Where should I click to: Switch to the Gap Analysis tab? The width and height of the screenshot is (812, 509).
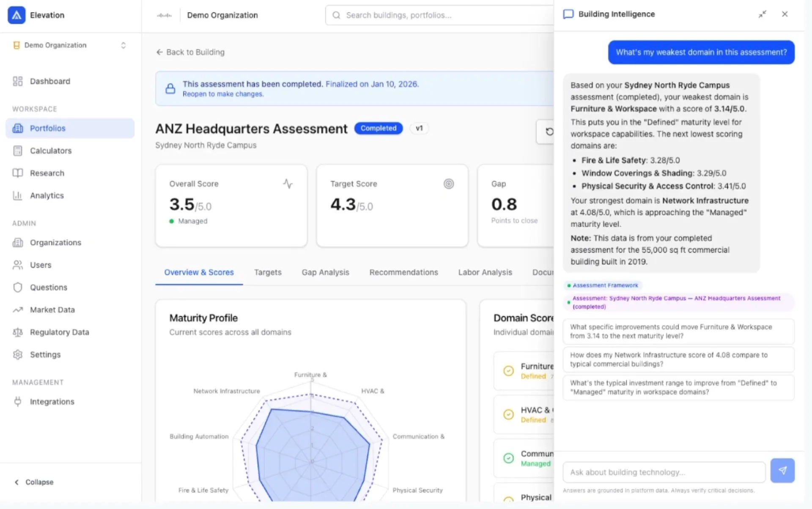[x=325, y=272]
